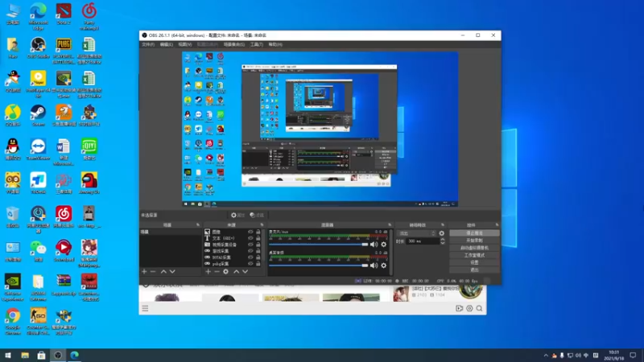Remove selected source with minus icon
Viewport: 644px width, 362px height.
pos(217,272)
